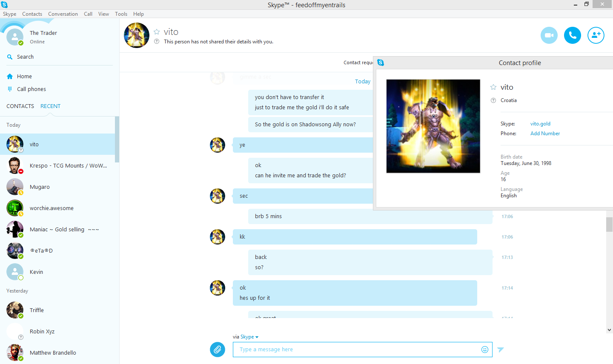Click the Add Number link

pos(545,134)
